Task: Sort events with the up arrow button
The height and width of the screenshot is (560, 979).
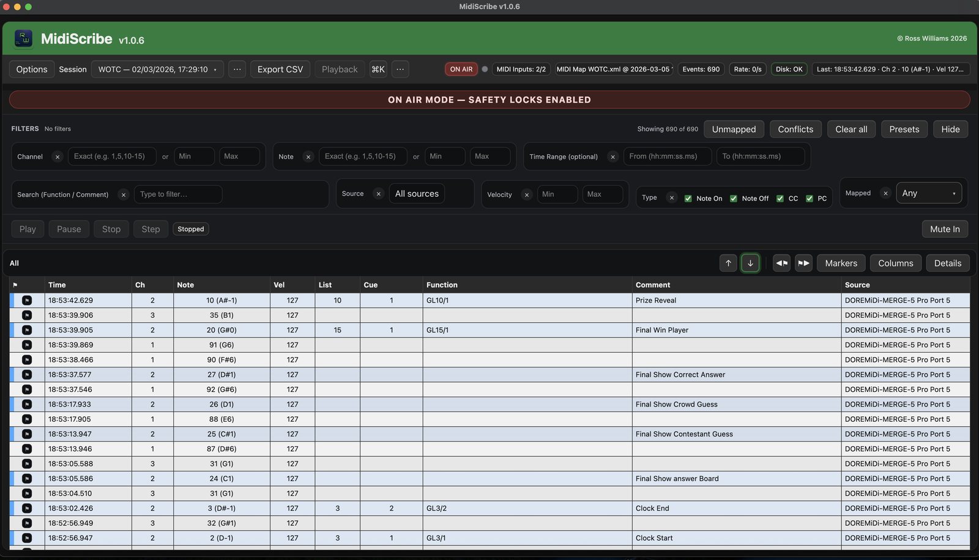Action: click(728, 263)
